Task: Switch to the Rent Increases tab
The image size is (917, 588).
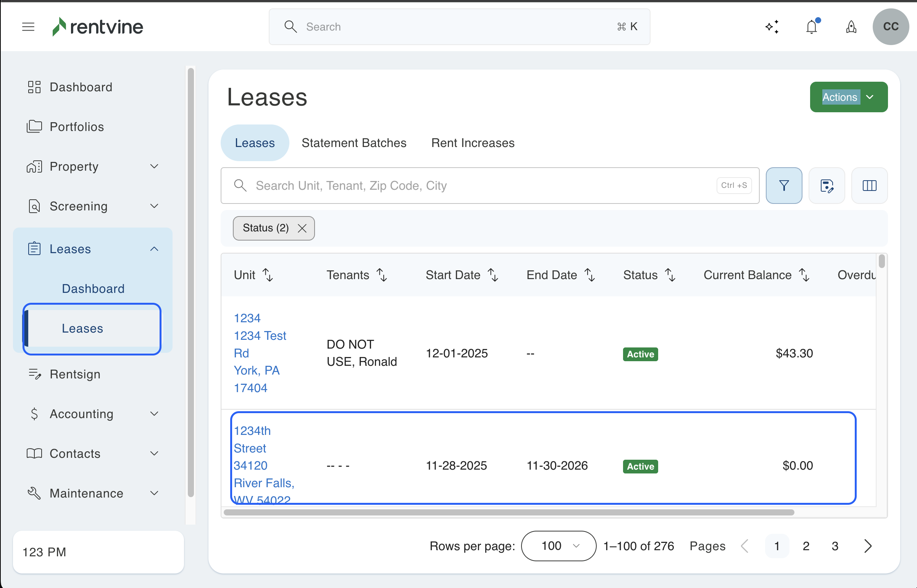Action: point(473,143)
